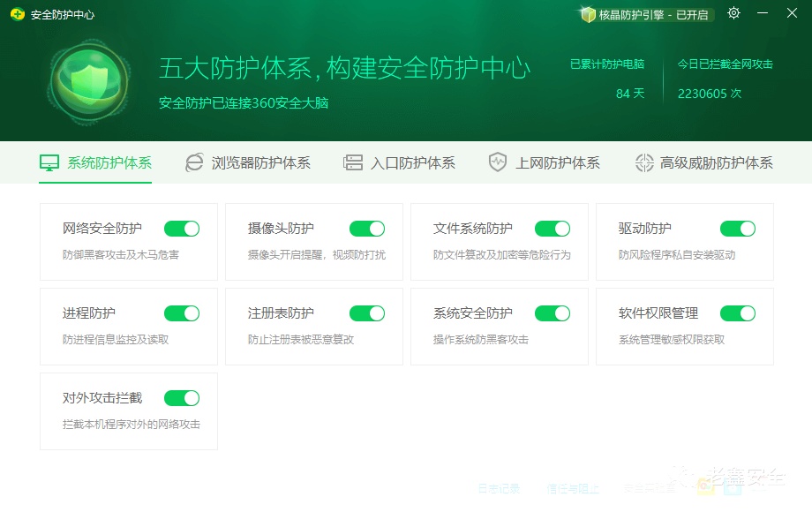This screenshot has width=812, height=512.
Task: Click the 2230605 次 intercepted attacks count
Action: click(x=710, y=94)
